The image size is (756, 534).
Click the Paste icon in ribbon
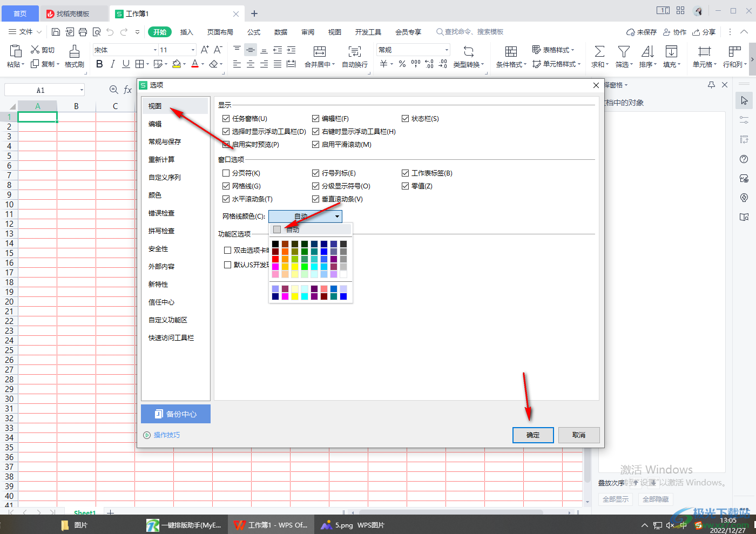coord(16,51)
